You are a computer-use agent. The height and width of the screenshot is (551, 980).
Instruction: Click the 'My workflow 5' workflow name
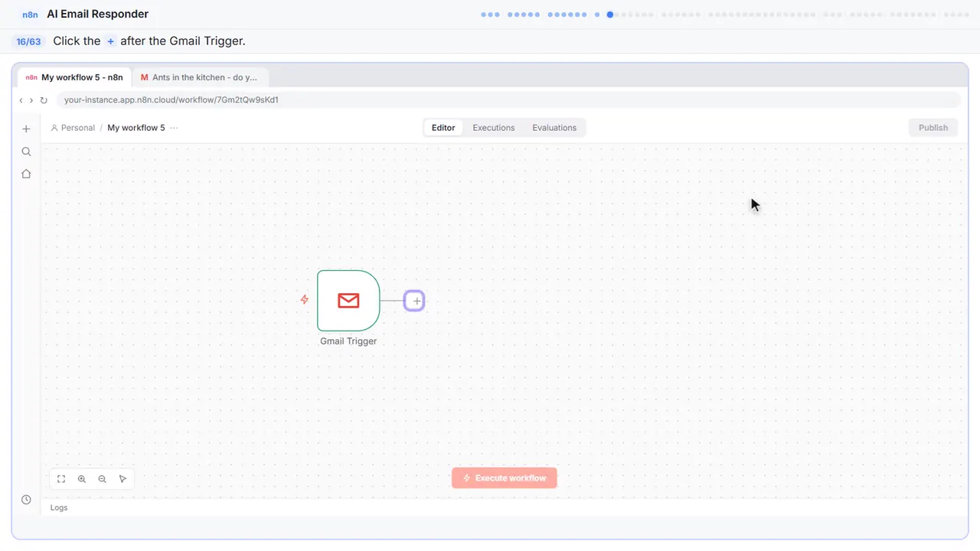pos(136,128)
